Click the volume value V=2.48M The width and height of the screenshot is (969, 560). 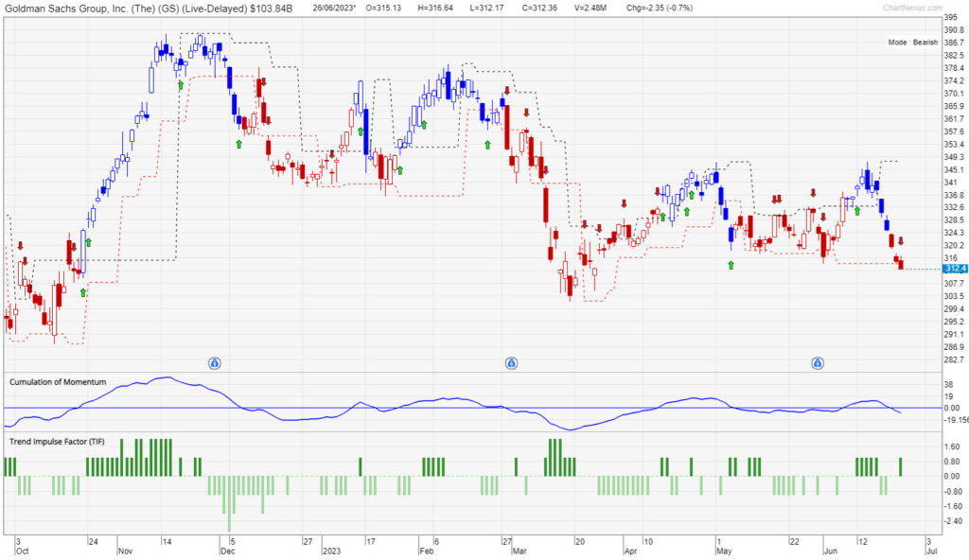(590, 8)
